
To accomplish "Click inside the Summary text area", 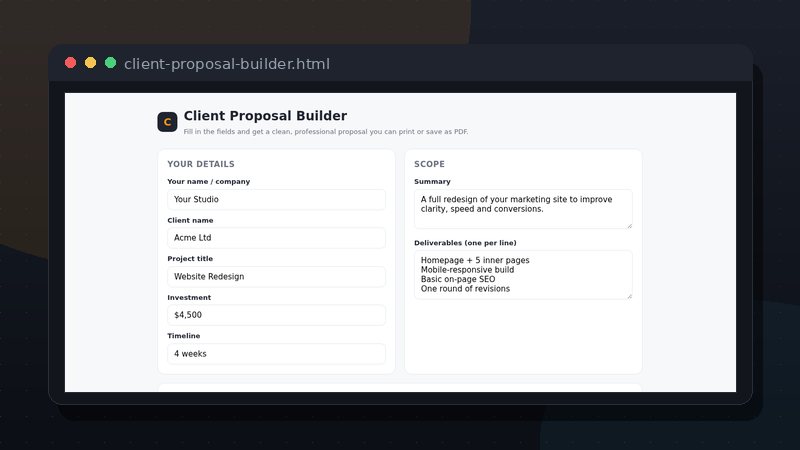I will coord(523,209).
